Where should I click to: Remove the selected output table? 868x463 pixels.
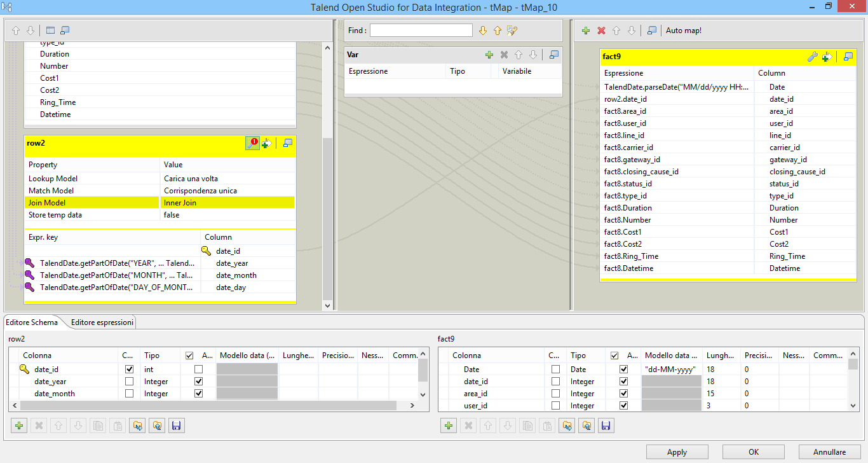601,31
